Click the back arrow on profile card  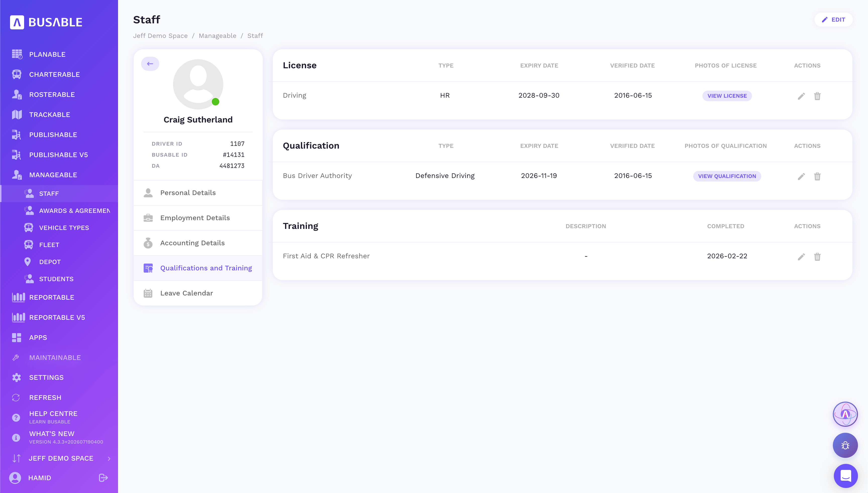coord(150,64)
